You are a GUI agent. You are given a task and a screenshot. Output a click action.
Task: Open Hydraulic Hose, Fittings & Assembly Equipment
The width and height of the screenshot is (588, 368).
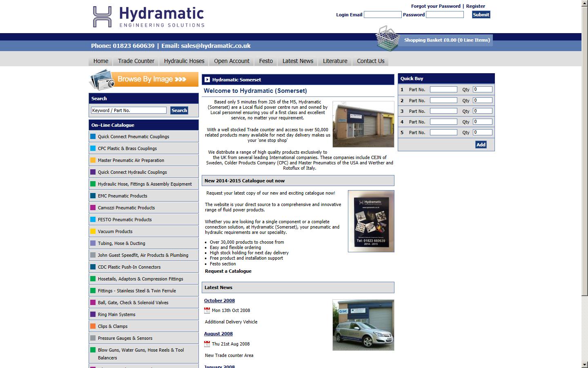point(145,184)
